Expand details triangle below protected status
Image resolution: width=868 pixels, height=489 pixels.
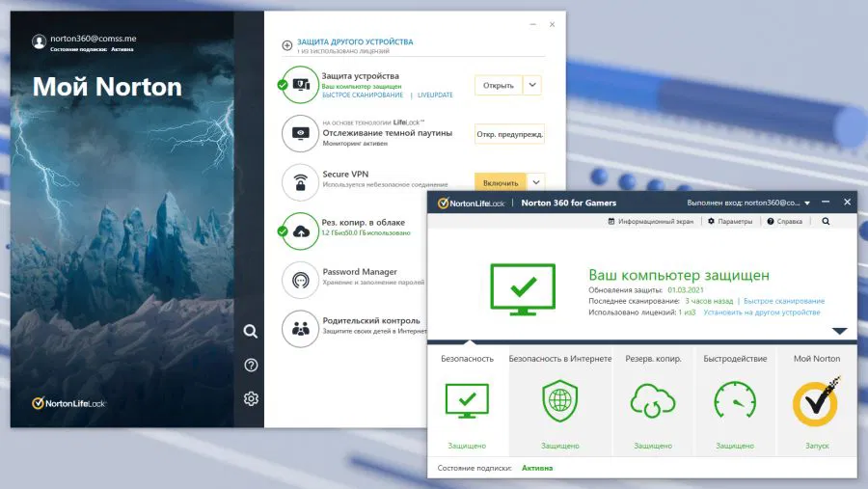point(839,331)
